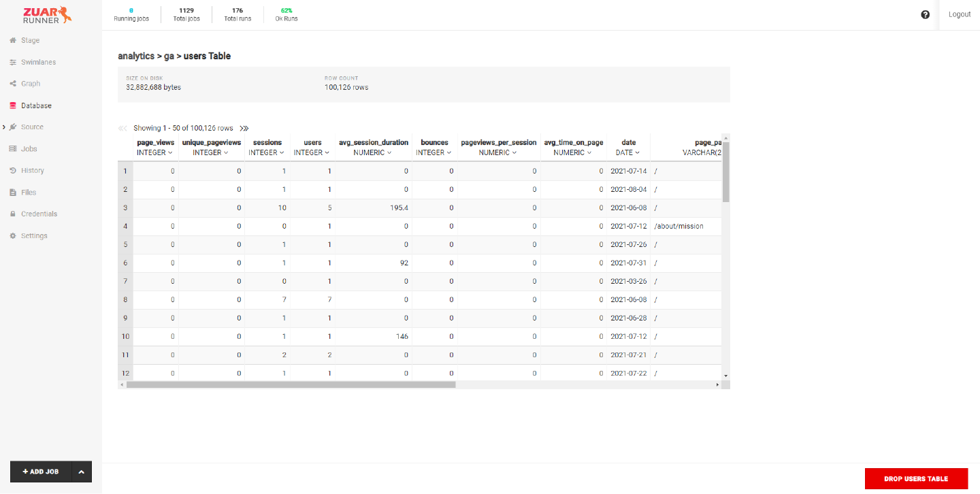Viewport: 980px width, 494px height.
Task: Click the Credentials lock icon
Action: pyautogui.click(x=13, y=214)
